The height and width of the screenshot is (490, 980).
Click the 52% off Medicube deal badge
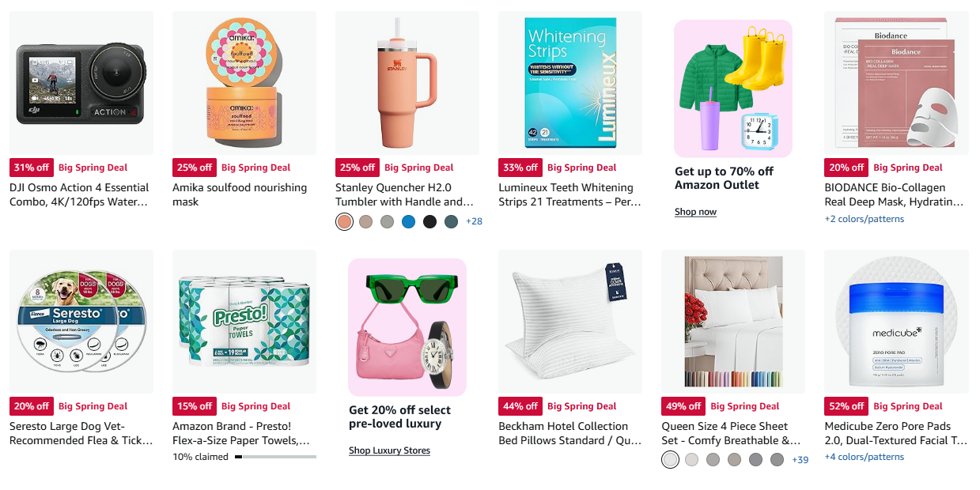846,406
